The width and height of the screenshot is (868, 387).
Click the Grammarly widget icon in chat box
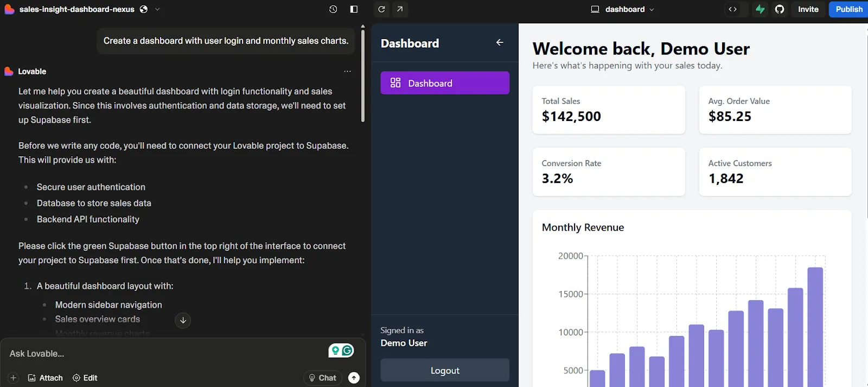click(x=341, y=351)
